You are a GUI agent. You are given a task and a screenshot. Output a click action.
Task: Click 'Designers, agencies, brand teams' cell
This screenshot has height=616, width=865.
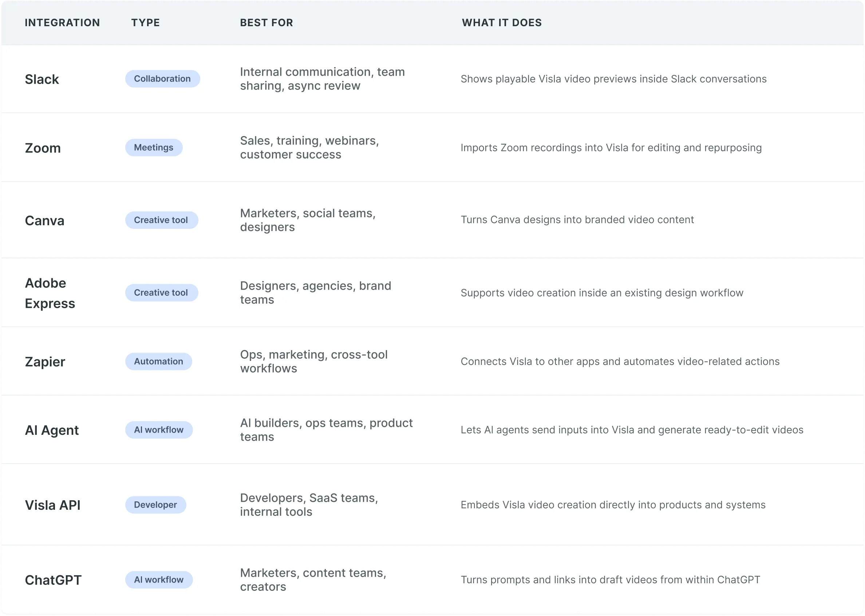[x=315, y=293]
